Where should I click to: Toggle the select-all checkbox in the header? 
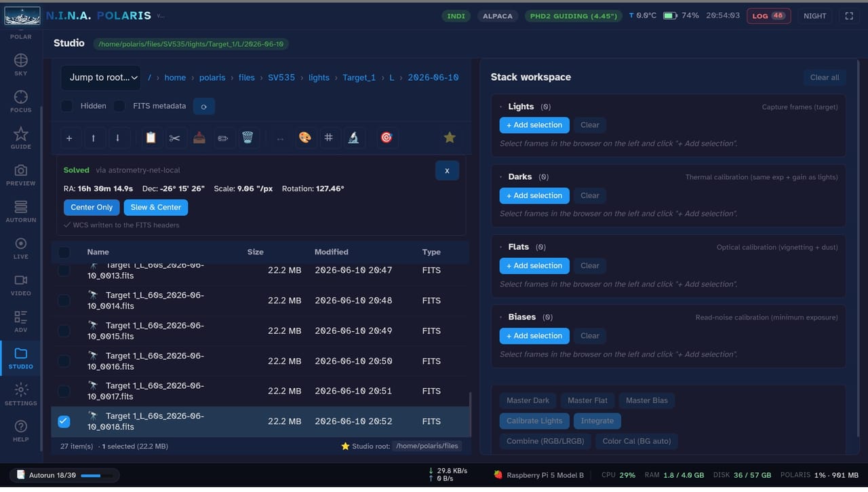click(64, 252)
